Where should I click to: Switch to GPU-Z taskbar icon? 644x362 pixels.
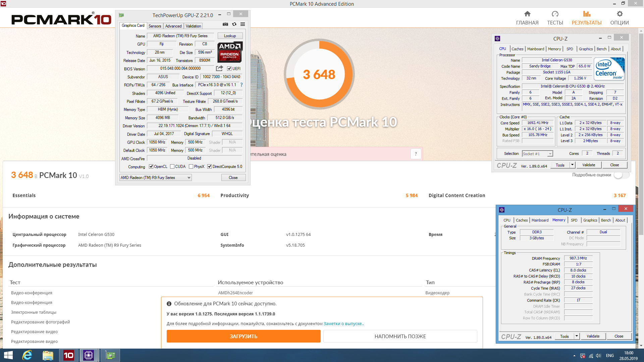click(x=110, y=355)
